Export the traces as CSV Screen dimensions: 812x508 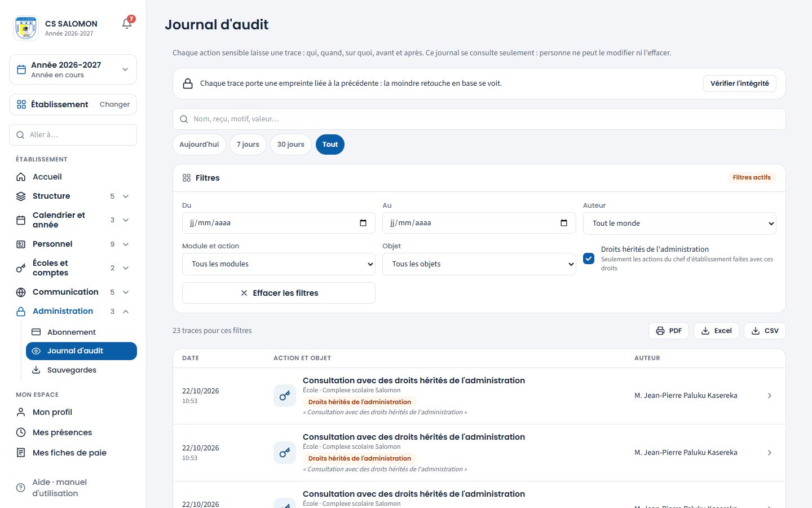point(765,331)
